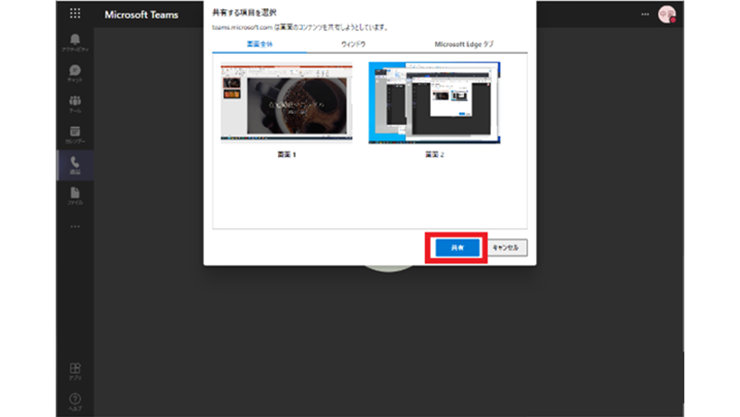Switch to the Window tab
740x417 pixels.
tap(353, 44)
